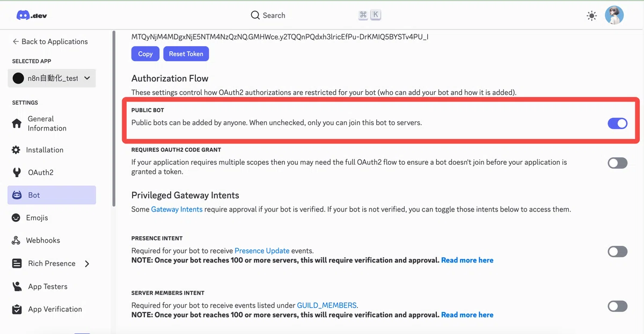Open the Webhooks icon in sidebar
Image resolution: width=644 pixels, height=334 pixels.
[16, 240]
